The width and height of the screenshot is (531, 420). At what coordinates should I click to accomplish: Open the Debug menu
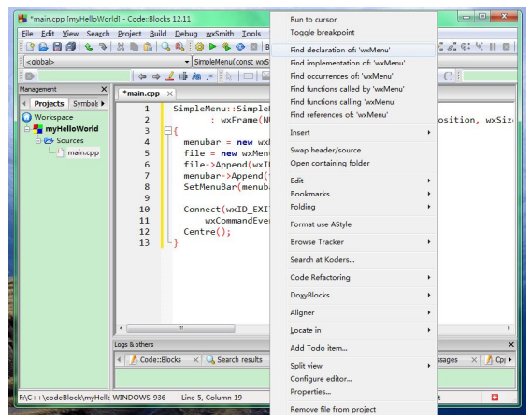[186, 34]
